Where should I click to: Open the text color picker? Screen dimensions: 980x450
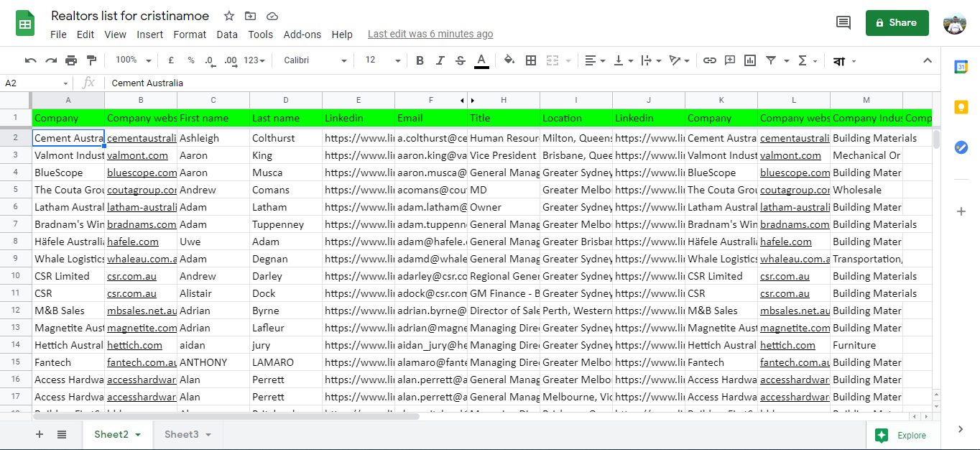481,60
